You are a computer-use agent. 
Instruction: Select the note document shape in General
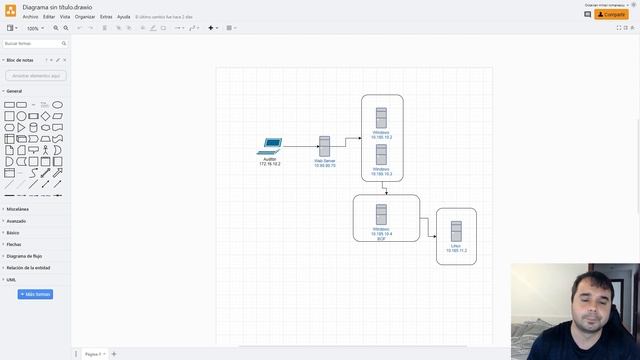9,150
